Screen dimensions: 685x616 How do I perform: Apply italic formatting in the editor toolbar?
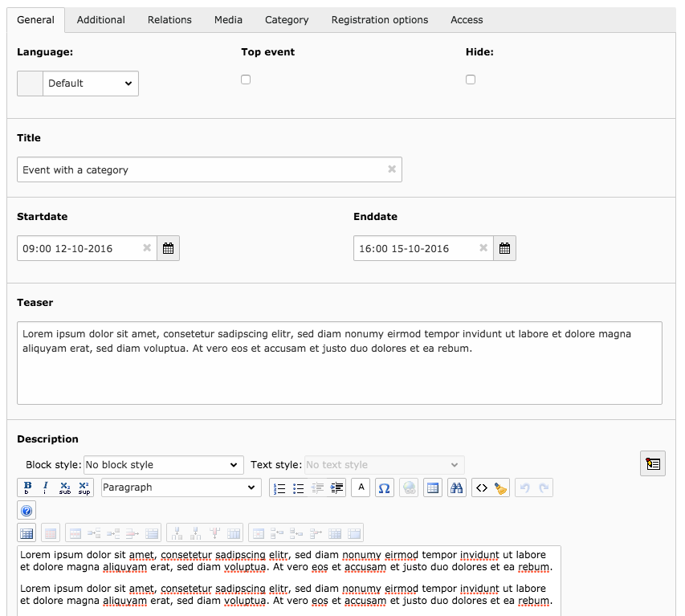click(x=46, y=487)
